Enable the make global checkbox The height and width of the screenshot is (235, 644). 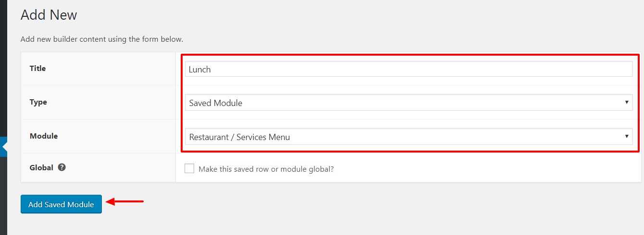189,169
